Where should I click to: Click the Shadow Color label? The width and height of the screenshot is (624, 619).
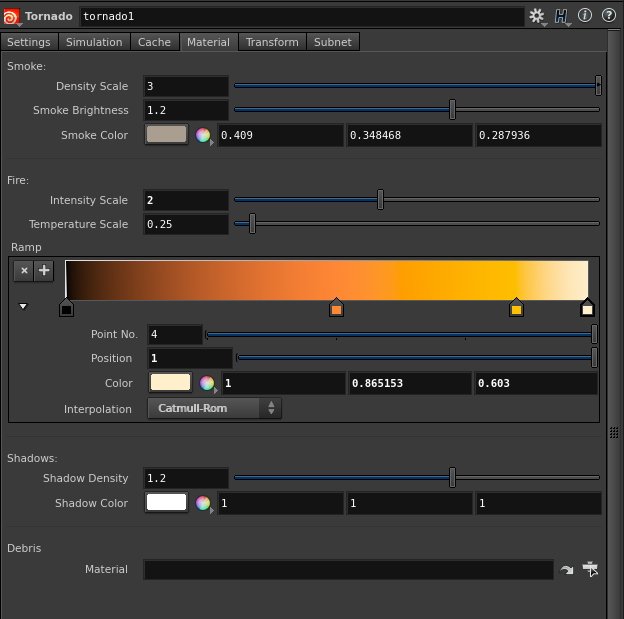92,503
